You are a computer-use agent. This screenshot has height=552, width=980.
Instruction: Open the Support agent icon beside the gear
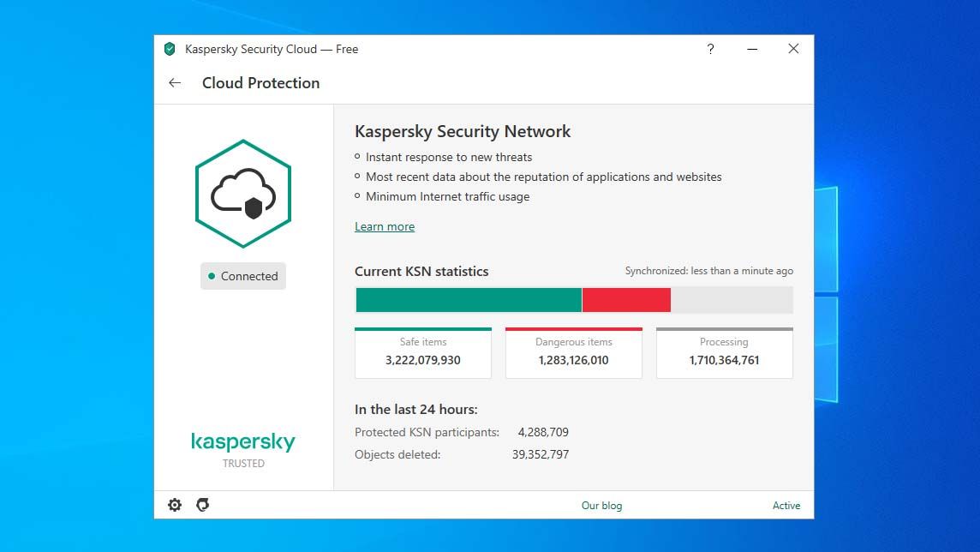tap(202, 505)
